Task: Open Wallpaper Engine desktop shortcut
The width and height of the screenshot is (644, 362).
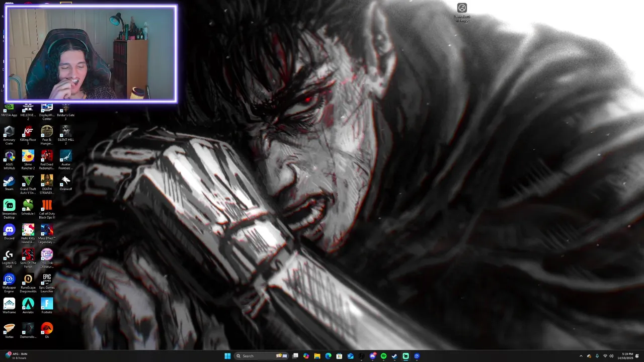Action: [x=9, y=284]
